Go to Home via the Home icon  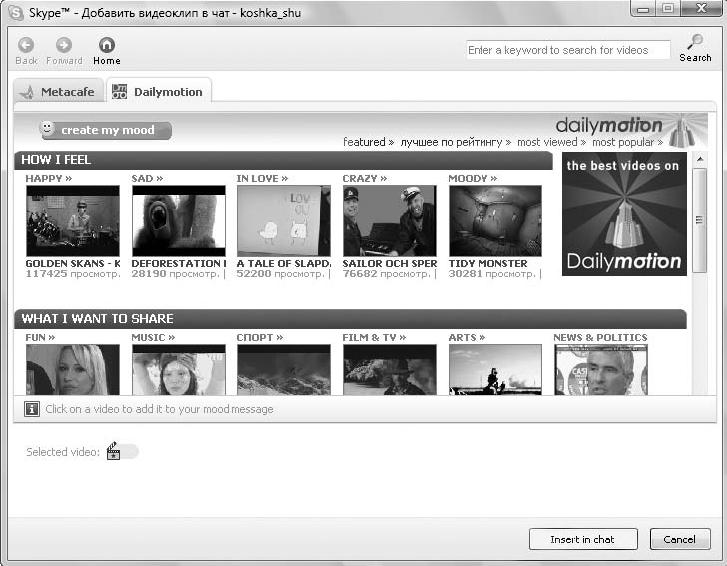click(107, 45)
